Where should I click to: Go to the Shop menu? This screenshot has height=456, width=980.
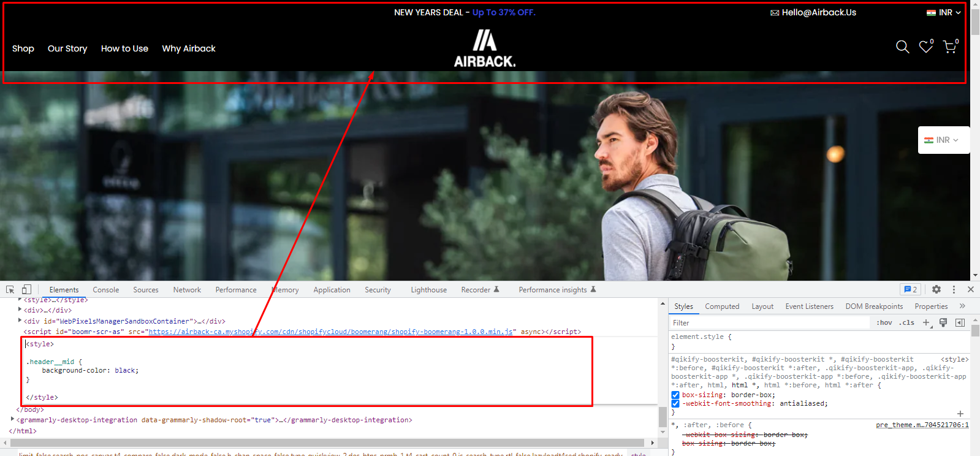[x=23, y=48]
